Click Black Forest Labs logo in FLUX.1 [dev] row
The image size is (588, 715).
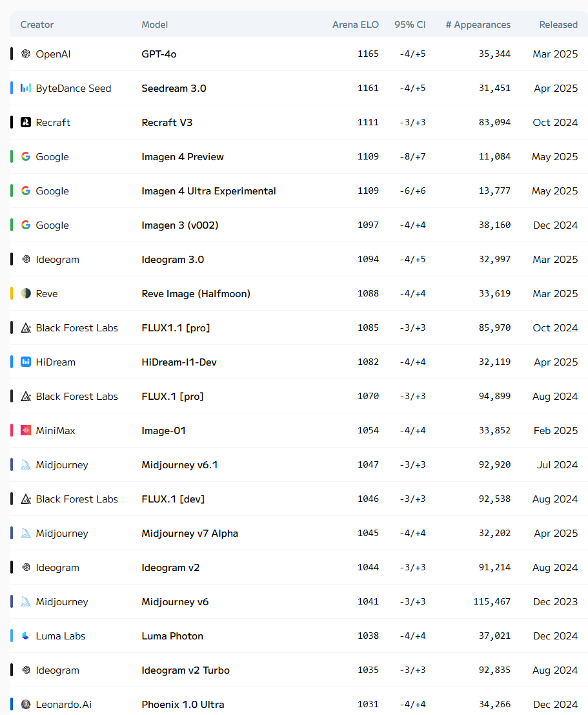(26, 499)
